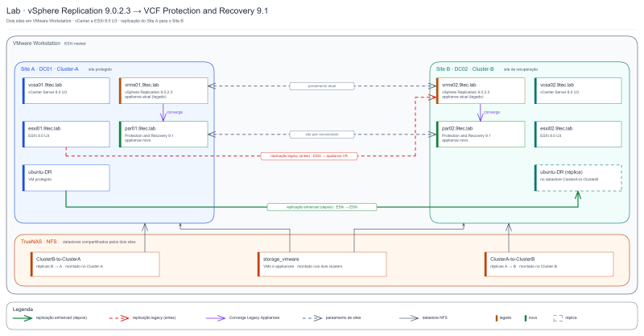Select the par02.9tec.lab appliance node
The width and height of the screenshot is (644, 336).
(481, 134)
